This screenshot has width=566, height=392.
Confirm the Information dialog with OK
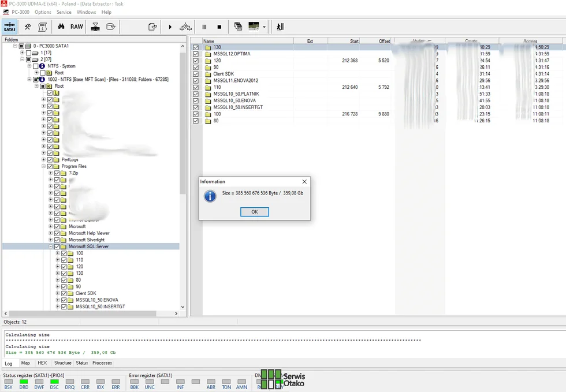click(x=255, y=212)
